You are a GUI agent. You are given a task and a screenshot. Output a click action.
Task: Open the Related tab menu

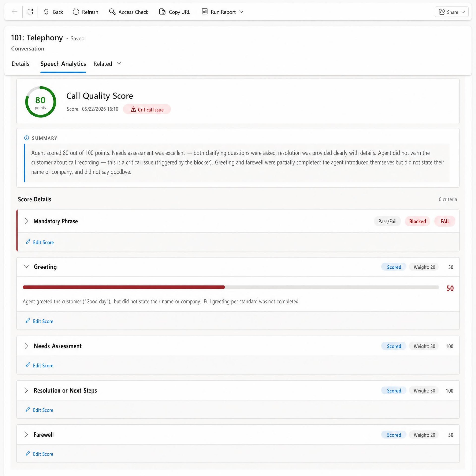(x=107, y=64)
